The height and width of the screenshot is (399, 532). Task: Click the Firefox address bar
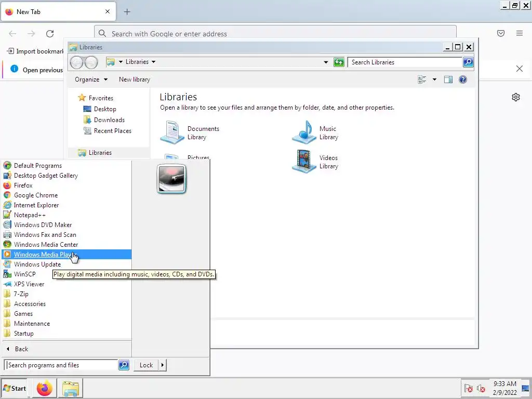[x=275, y=34]
